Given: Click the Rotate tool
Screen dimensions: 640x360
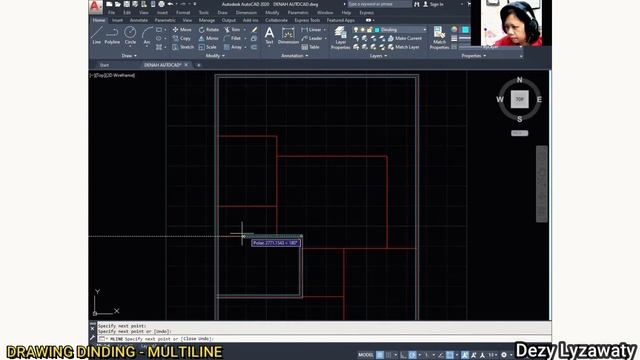Looking at the screenshot, I should [x=209, y=30].
